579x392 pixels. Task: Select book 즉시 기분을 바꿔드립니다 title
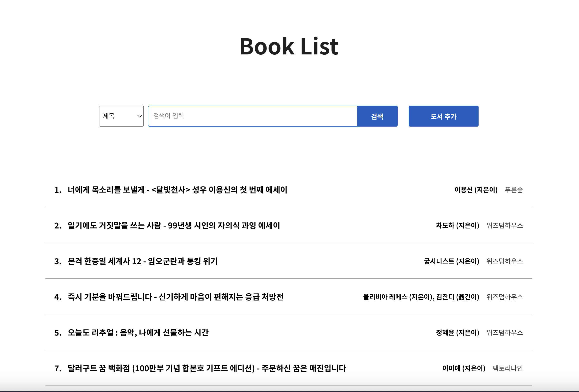click(176, 297)
